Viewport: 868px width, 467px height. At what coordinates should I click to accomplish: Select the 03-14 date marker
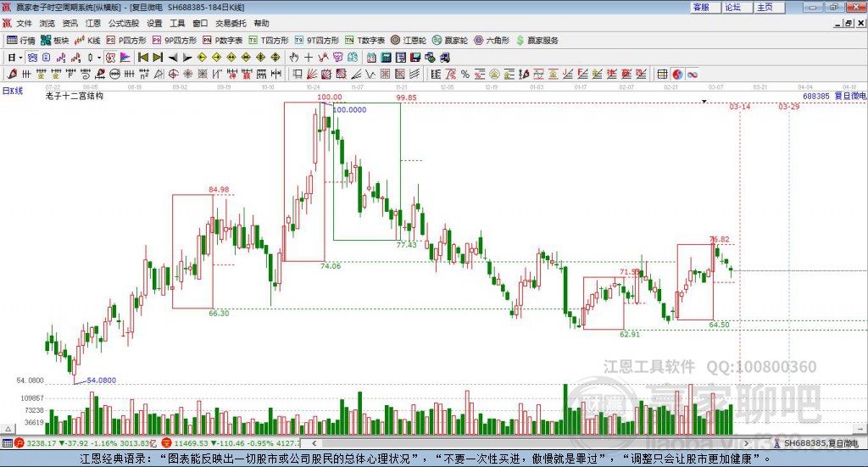[x=739, y=106]
